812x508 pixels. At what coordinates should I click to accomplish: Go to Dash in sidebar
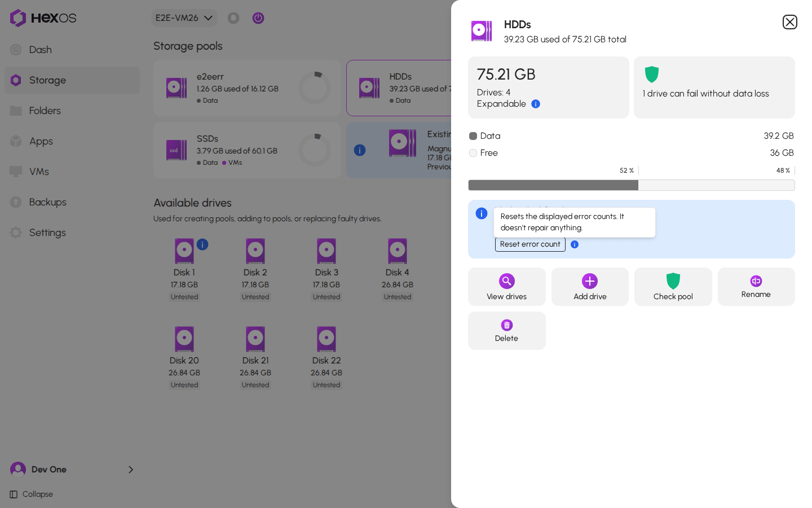(x=72, y=50)
